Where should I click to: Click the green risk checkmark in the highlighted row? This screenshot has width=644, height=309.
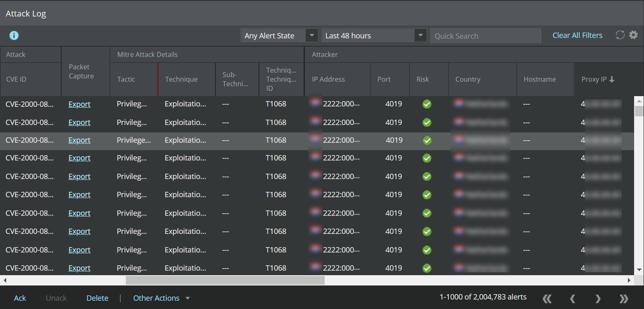pyautogui.click(x=427, y=140)
